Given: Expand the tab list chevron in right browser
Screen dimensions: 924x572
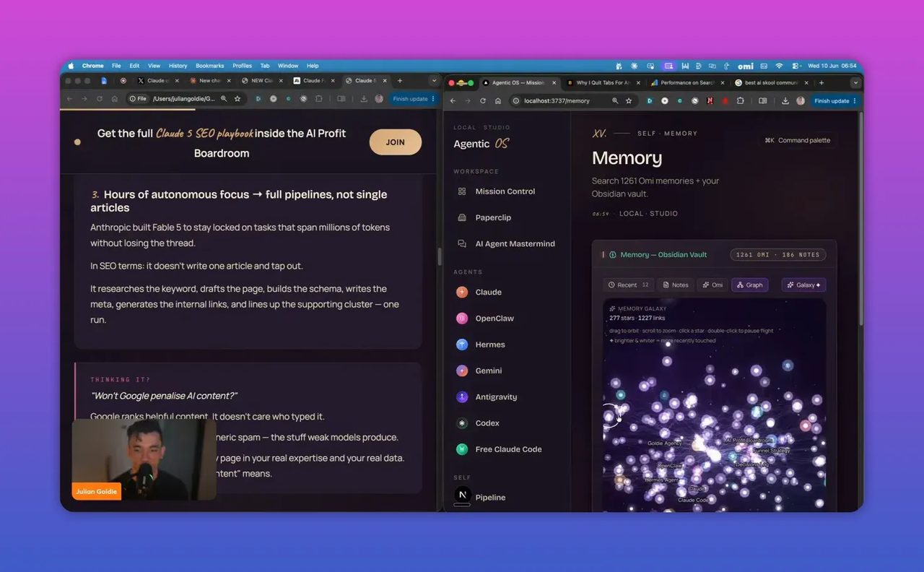Looking at the screenshot, I should (855, 83).
